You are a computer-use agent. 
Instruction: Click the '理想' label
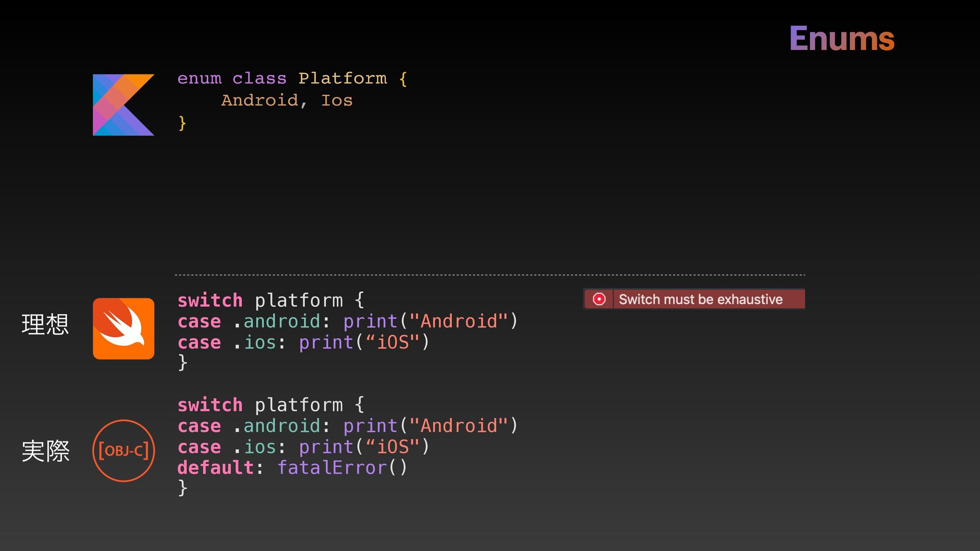pos(45,324)
